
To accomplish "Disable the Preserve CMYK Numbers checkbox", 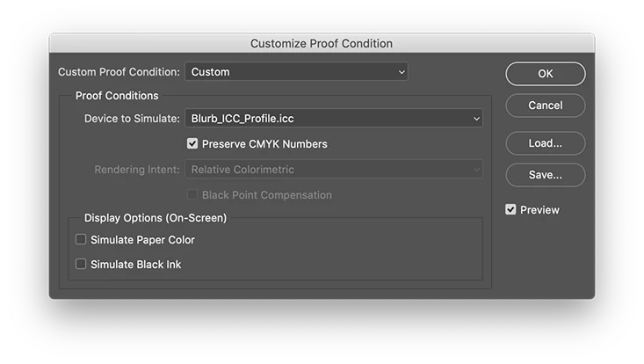I will point(192,143).
